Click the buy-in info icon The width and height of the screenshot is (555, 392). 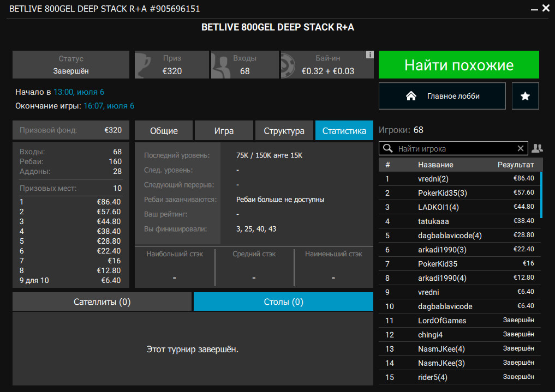pyautogui.click(x=369, y=55)
